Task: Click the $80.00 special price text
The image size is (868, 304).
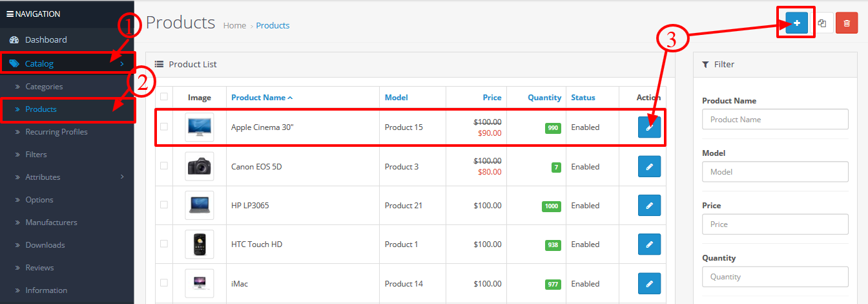Action: tap(490, 172)
